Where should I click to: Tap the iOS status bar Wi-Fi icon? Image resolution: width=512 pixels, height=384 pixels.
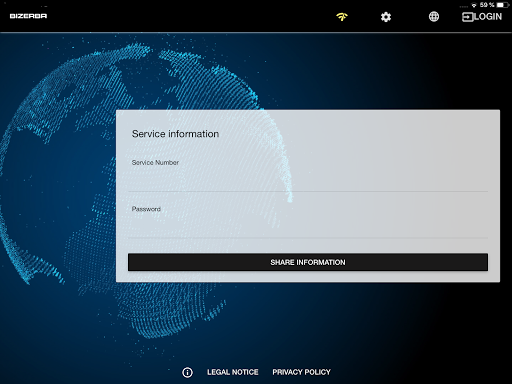point(474,5)
